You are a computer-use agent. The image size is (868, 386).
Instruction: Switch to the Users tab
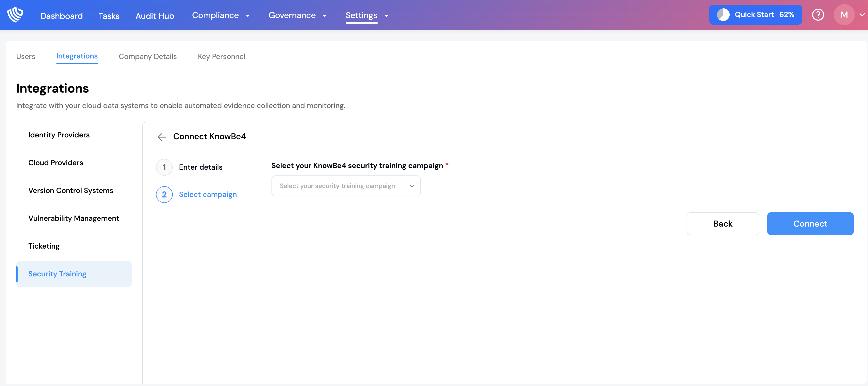[x=26, y=57]
